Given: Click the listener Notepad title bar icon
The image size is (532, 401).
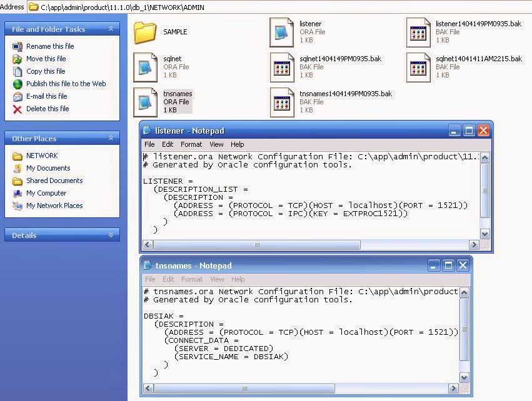Looking at the screenshot, I should point(147,130).
